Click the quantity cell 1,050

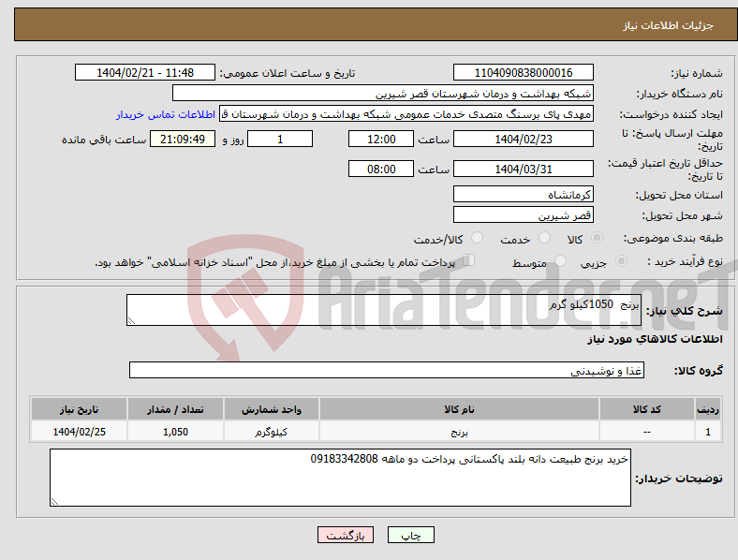[175, 431]
